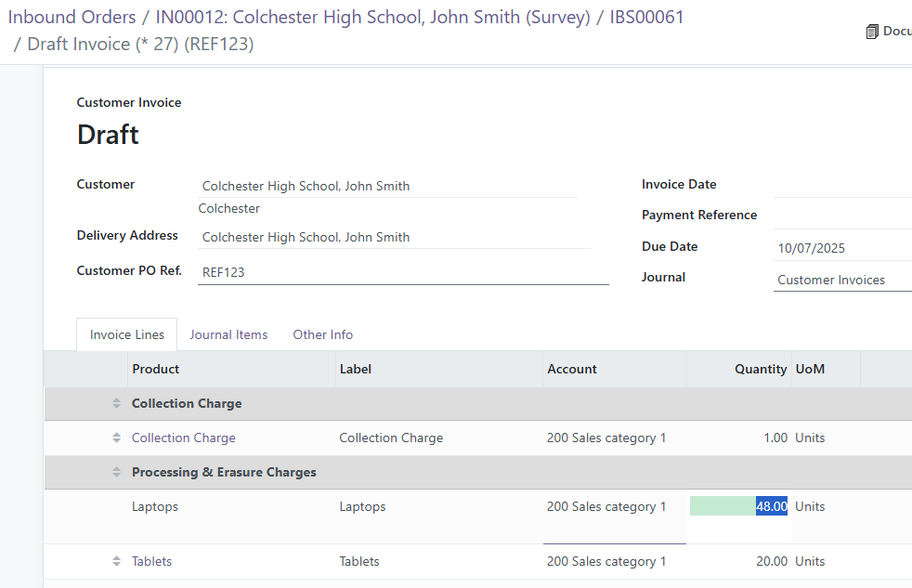Open the Delivery Address dropdown field
Viewport: 912px width, 588px height.
[394, 237]
